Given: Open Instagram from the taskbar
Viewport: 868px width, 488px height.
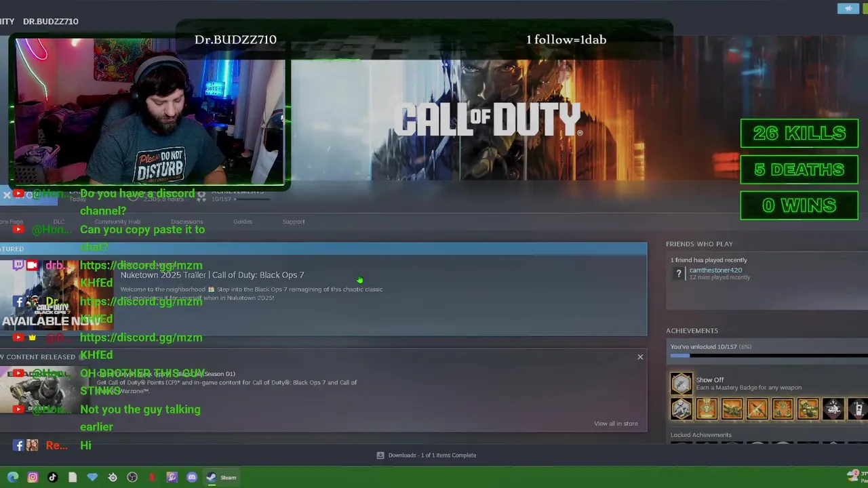Looking at the screenshot, I should tap(33, 477).
